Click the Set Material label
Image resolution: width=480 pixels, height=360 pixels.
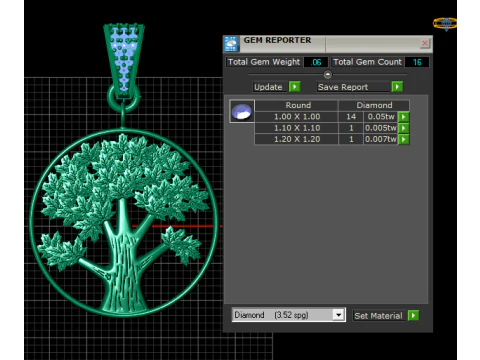tap(378, 316)
